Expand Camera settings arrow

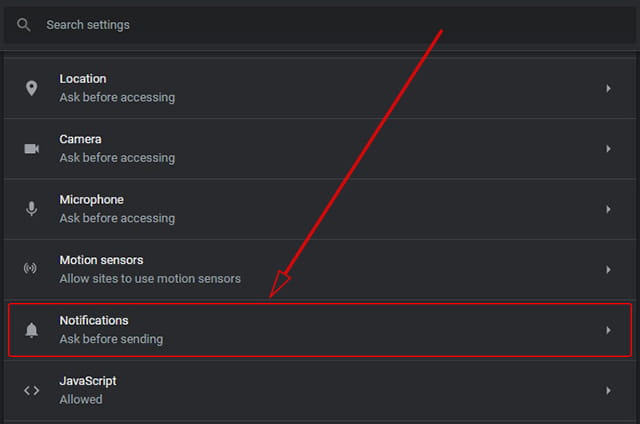pos(608,149)
